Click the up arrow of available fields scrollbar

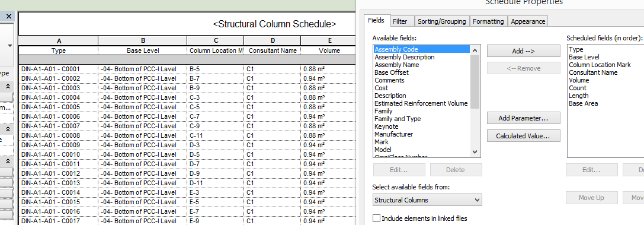coord(475,50)
